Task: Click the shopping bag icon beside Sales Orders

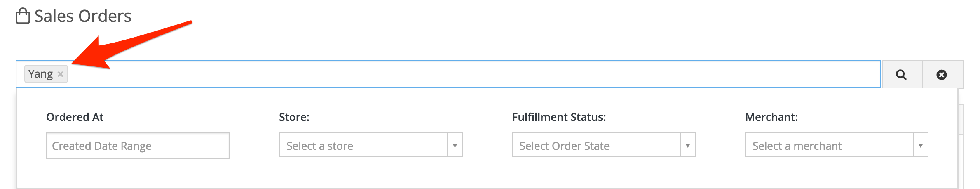Action: (23, 16)
